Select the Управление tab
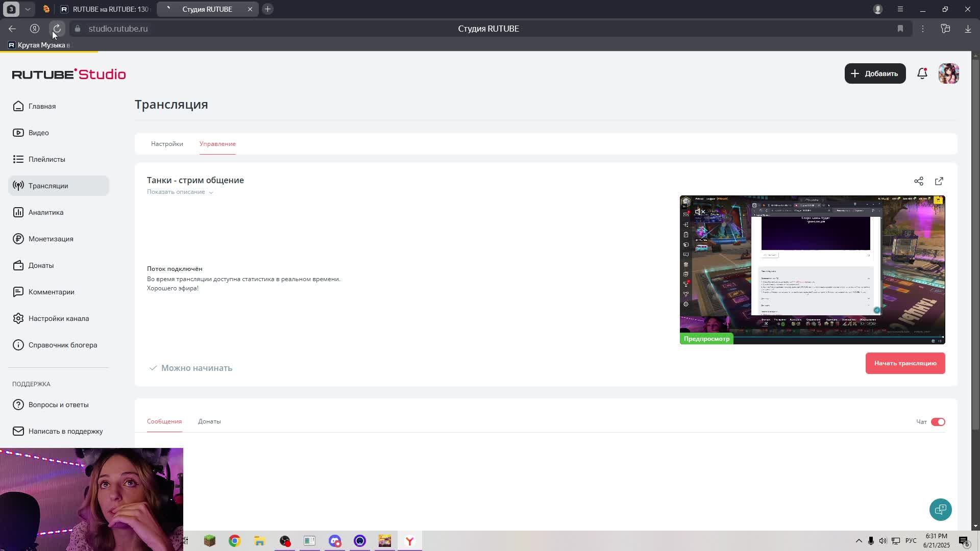Screen dimensions: 980x551 pos(217,144)
